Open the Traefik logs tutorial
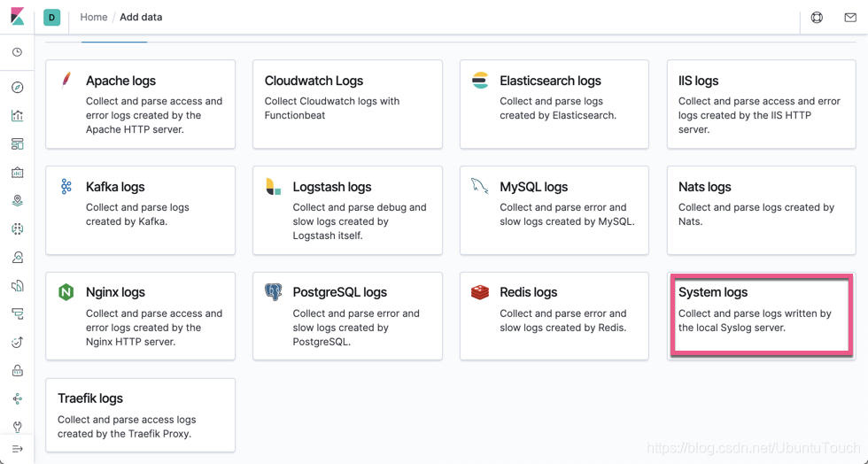 click(140, 414)
